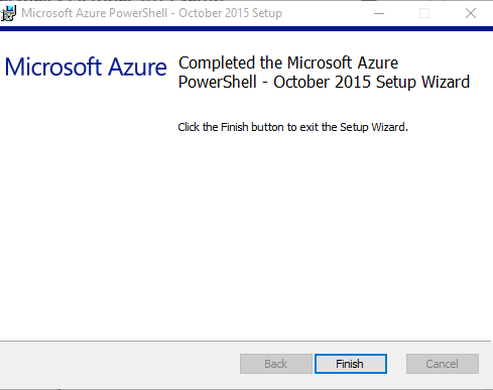
Task: Click the separator line above the buttons
Action: (246, 341)
